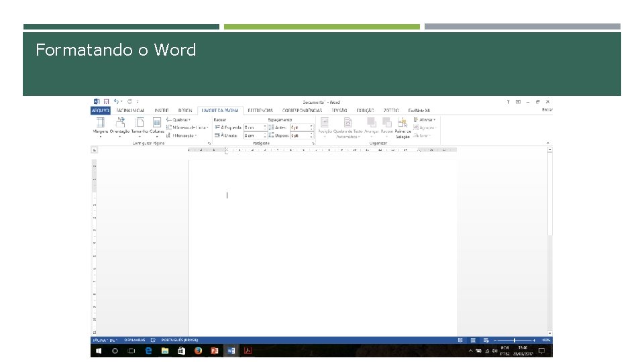Click the Word Help question mark icon

click(508, 102)
